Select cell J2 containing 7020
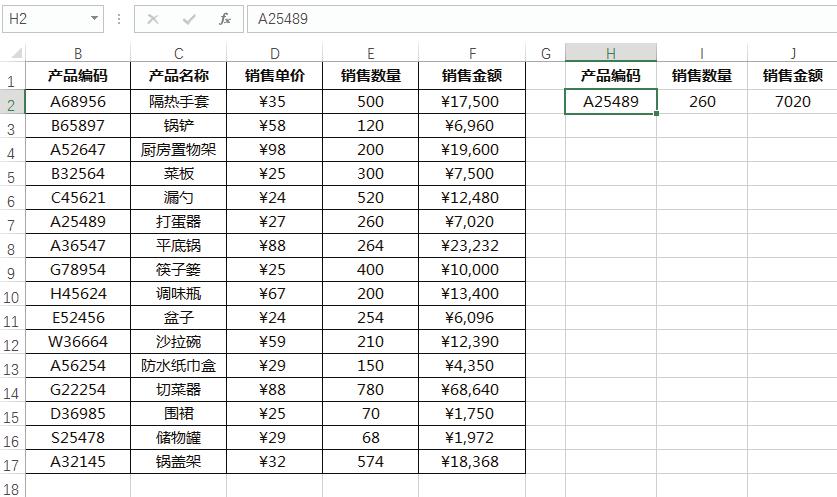837x497 pixels. (x=793, y=101)
